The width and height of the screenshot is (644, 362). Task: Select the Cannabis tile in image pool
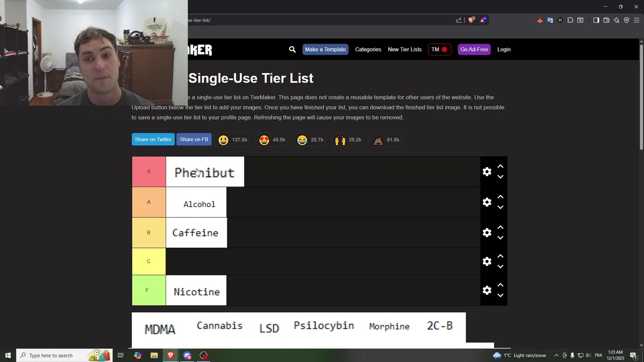click(219, 326)
